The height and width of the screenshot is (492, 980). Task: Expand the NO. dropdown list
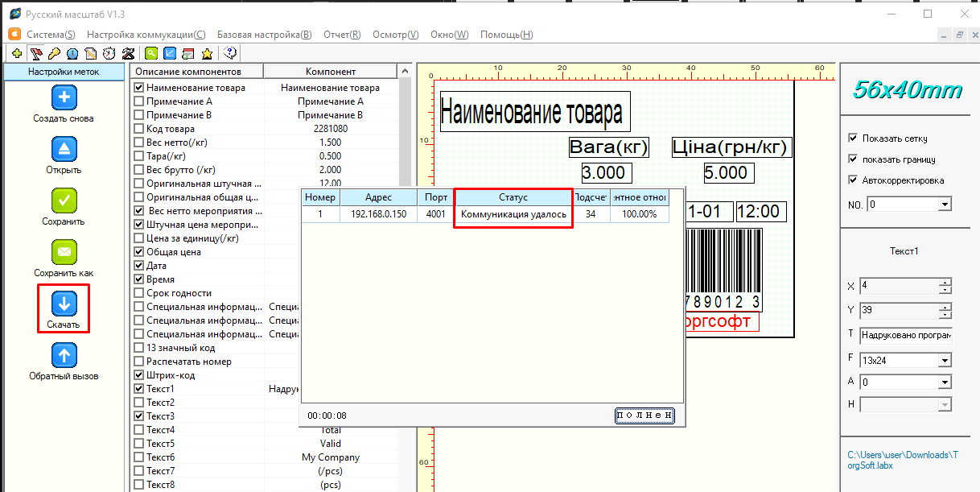click(944, 205)
